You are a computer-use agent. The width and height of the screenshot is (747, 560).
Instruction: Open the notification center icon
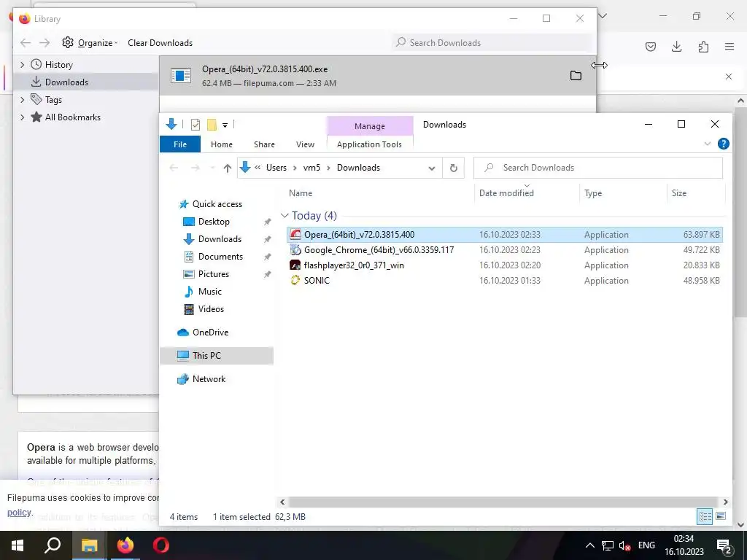[724, 545]
